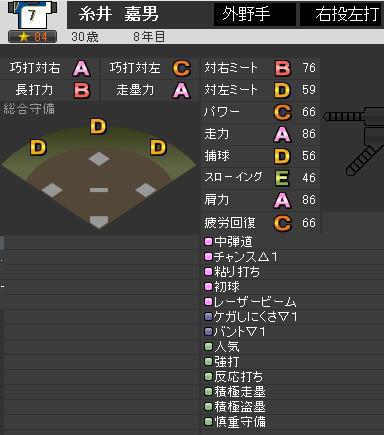The image size is (384, 435).
Task: Select the ケガしにくさ▽1 negative skill marker
Action: pos(208,316)
